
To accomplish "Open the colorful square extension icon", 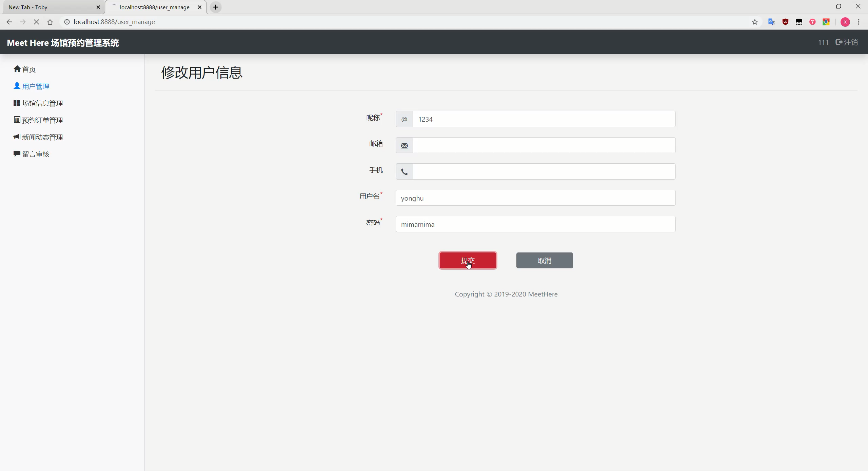I will tap(826, 22).
